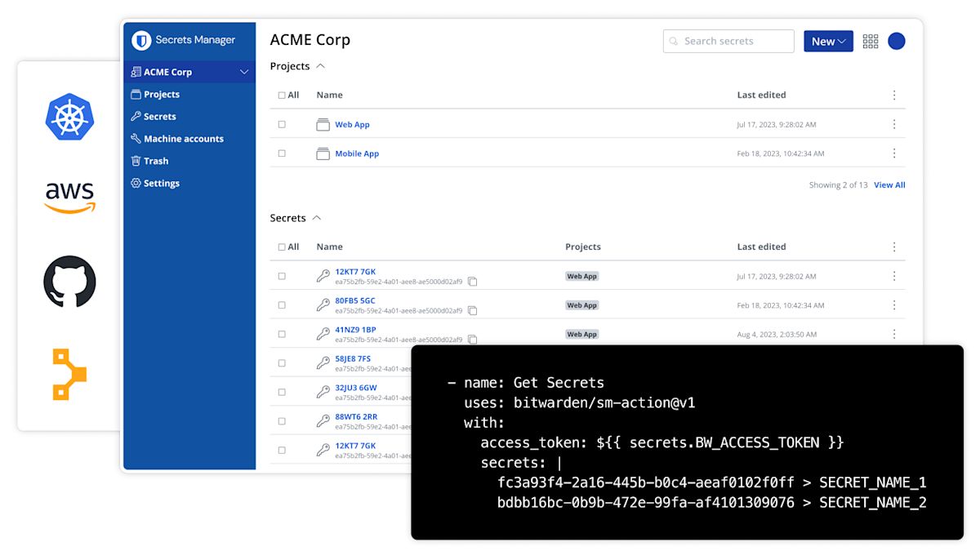Click the orange workflow integration icon
980x560 pixels.
point(69,375)
